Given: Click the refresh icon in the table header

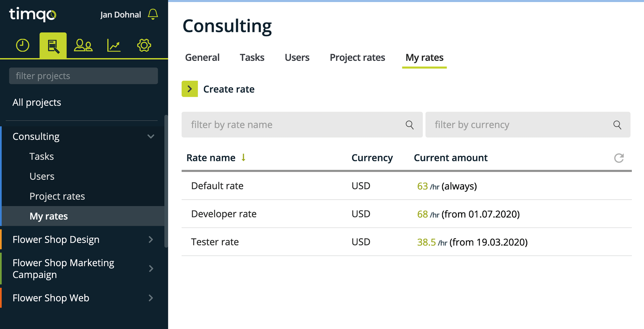Looking at the screenshot, I should point(619,158).
